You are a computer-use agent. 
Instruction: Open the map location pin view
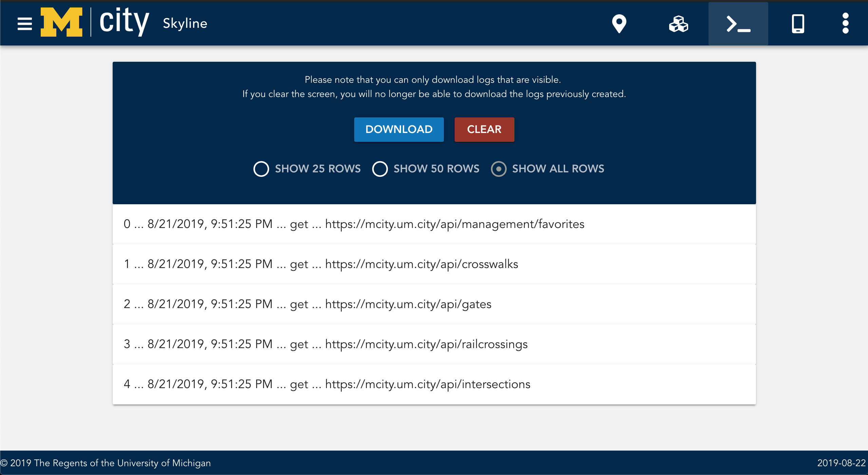tap(619, 24)
